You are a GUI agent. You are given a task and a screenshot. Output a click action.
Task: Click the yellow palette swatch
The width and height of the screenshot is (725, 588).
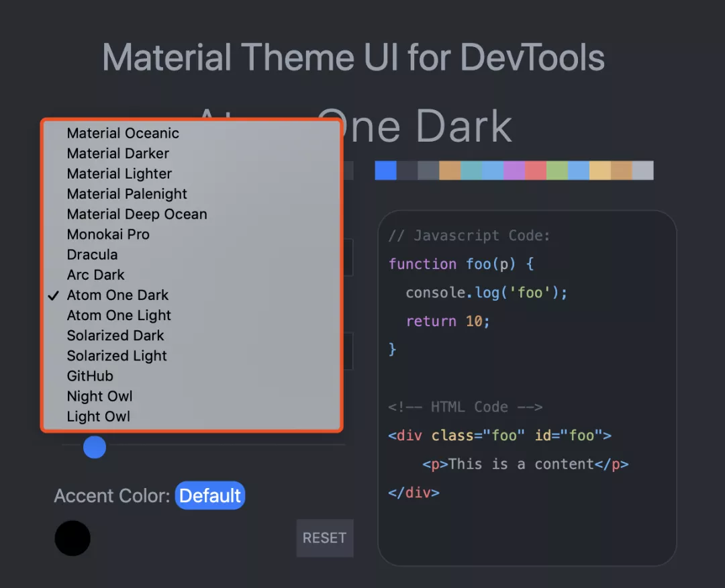tap(600, 170)
